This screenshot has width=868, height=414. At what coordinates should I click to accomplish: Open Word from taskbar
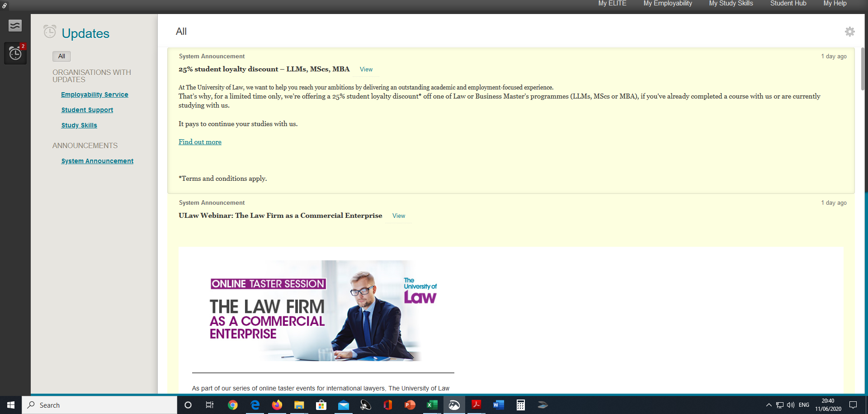(498, 405)
